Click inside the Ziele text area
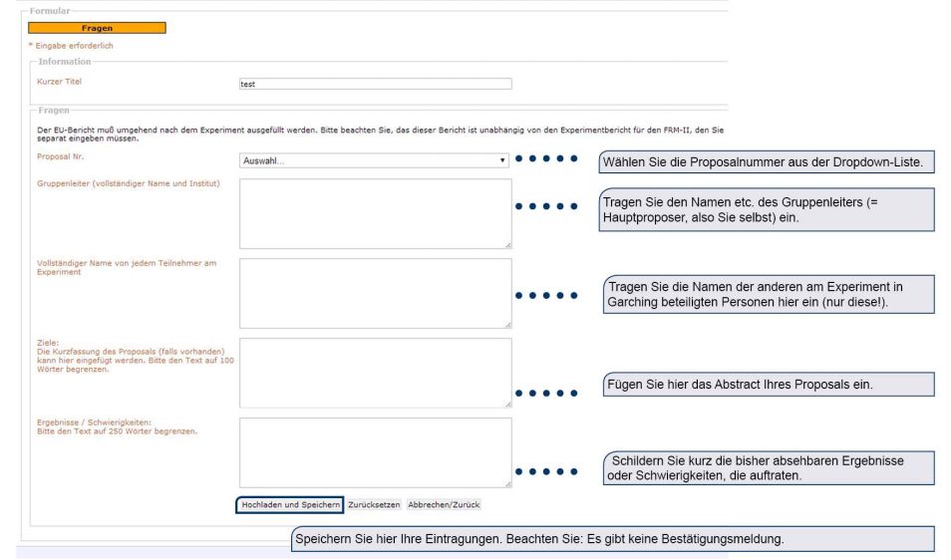951x560 pixels. point(376,373)
